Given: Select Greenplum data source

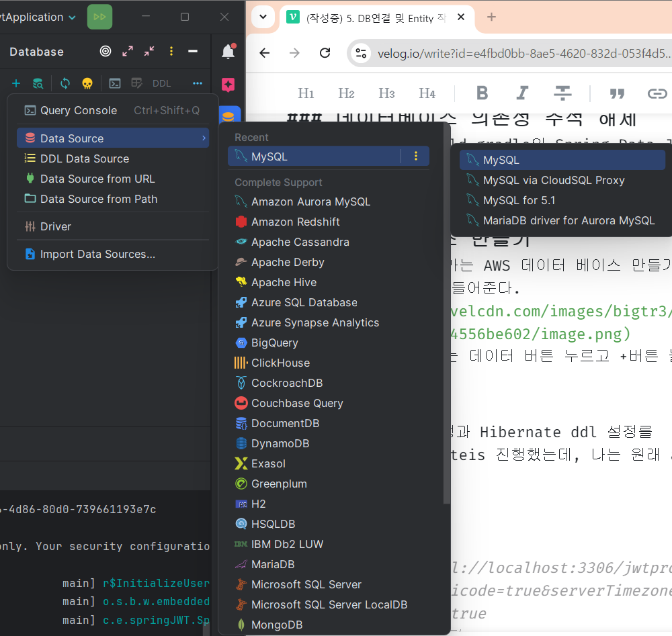Looking at the screenshot, I should 329,484.
